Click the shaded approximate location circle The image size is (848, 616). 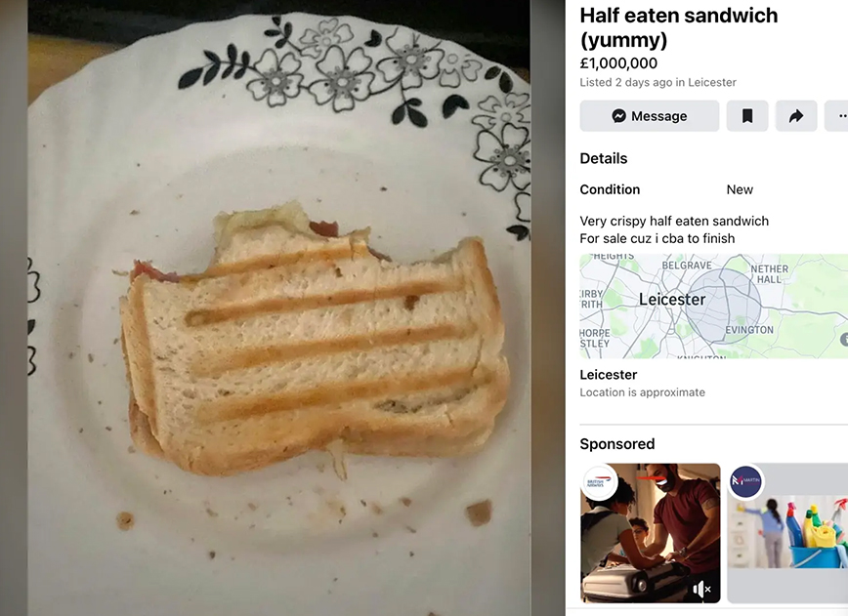pyautogui.click(x=724, y=306)
